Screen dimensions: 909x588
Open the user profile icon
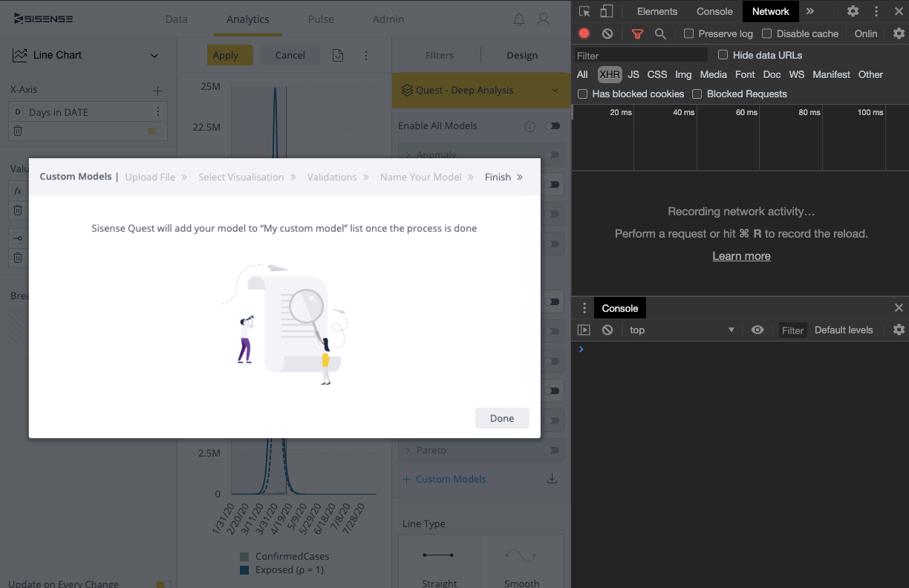(x=544, y=19)
